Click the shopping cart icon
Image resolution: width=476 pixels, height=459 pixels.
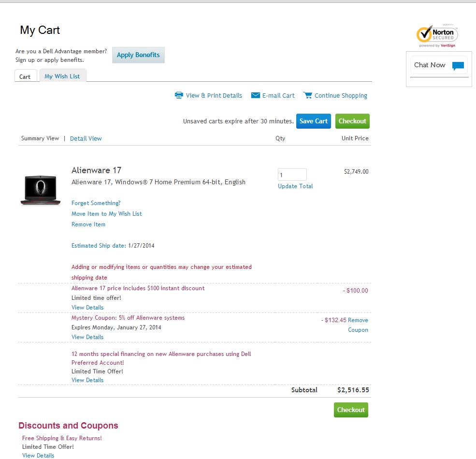[308, 95]
